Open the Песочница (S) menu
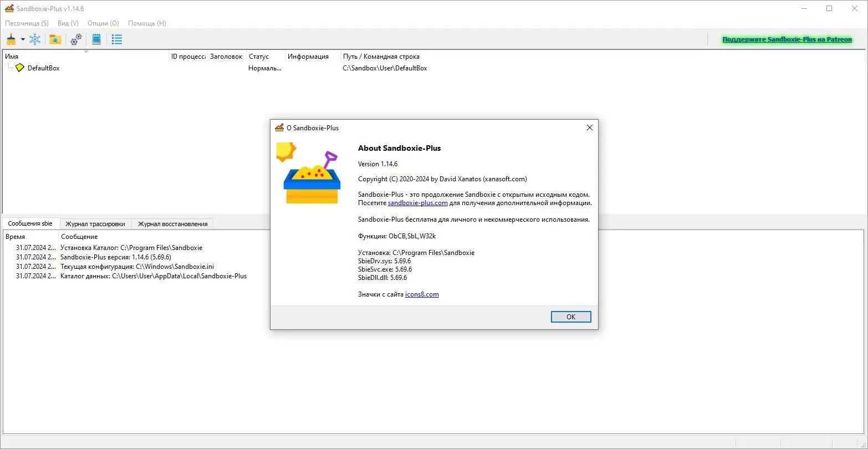Image resolution: width=868 pixels, height=449 pixels. (27, 23)
